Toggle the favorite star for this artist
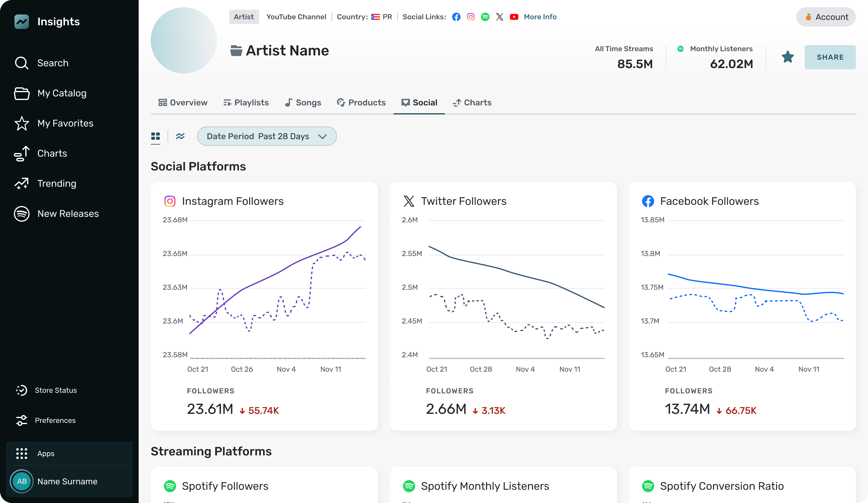The image size is (868, 503). coord(788,57)
